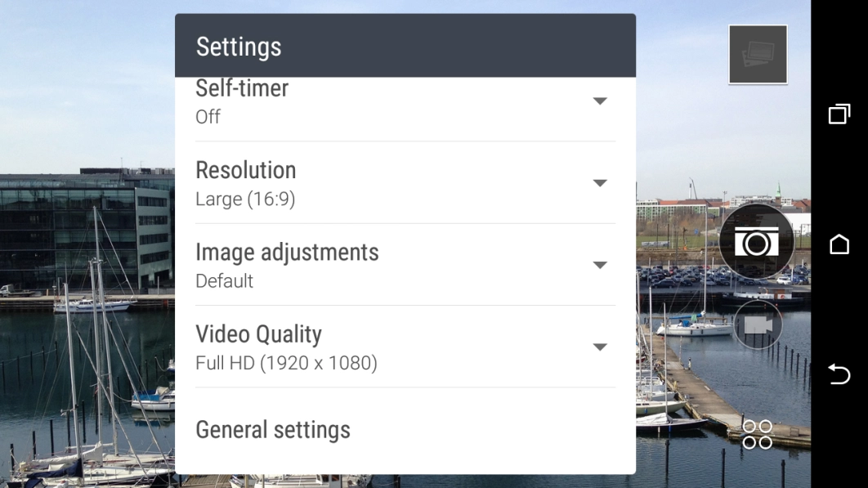Tap the camera shutter button
The width and height of the screenshot is (868, 488).
point(756,242)
